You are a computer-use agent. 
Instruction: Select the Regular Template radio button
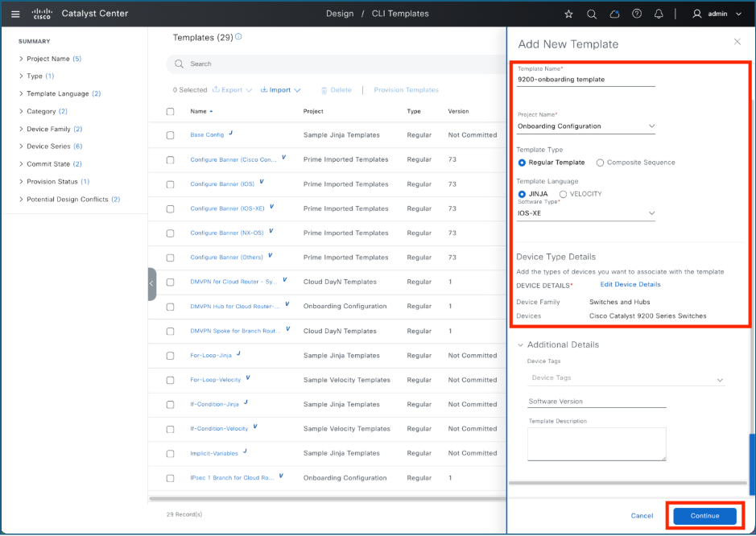tap(522, 163)
